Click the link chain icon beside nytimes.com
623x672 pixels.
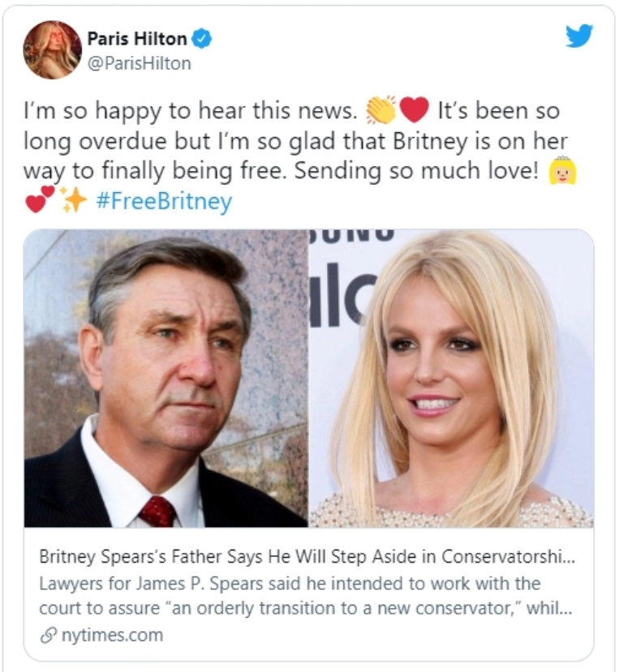click(x=48, y=636)
